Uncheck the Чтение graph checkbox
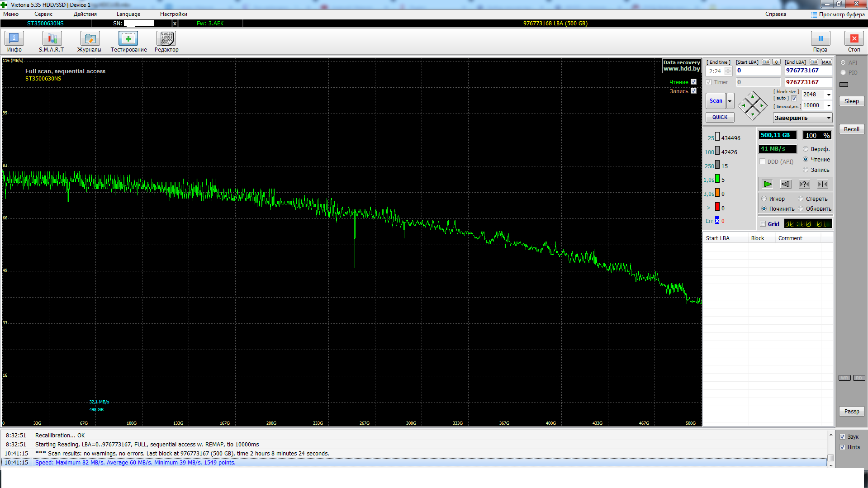 pyautogui.click(x=693, y=82)
